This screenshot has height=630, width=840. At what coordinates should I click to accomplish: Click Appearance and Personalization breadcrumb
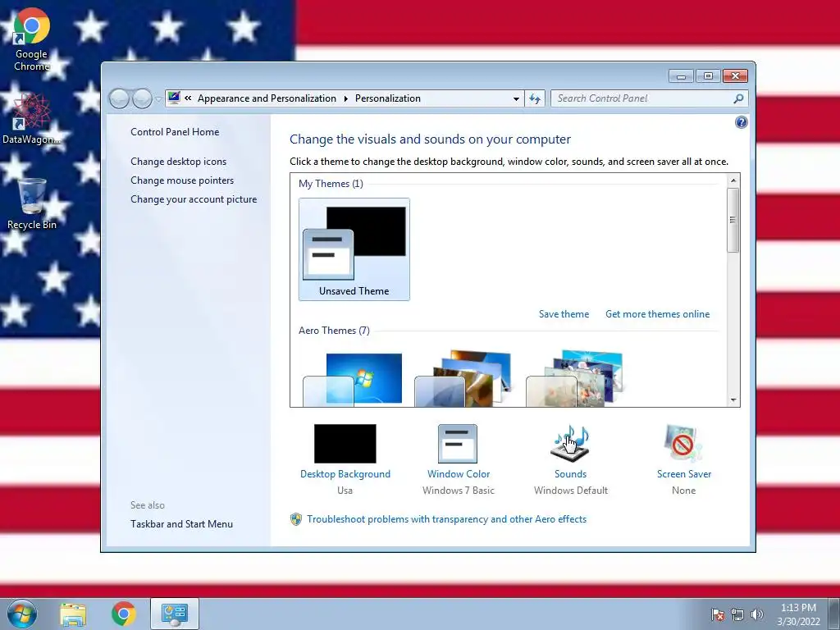(x=267, y=98)
